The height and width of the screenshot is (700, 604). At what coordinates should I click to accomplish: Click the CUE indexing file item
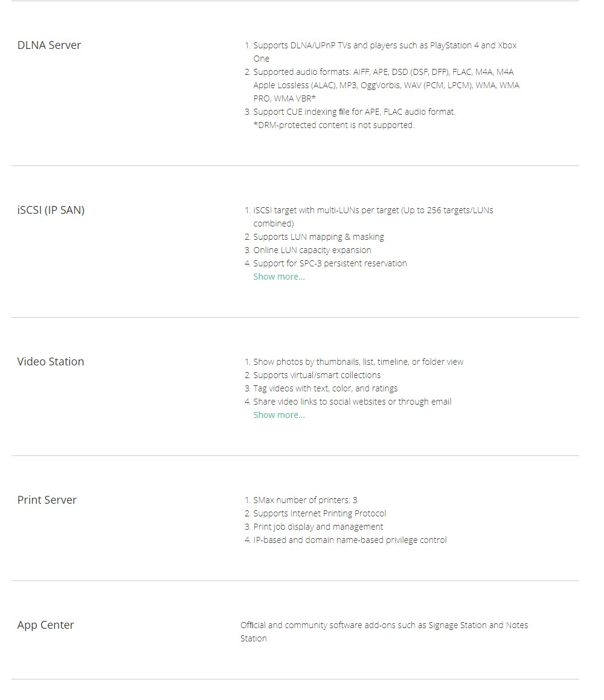point(354,112)
